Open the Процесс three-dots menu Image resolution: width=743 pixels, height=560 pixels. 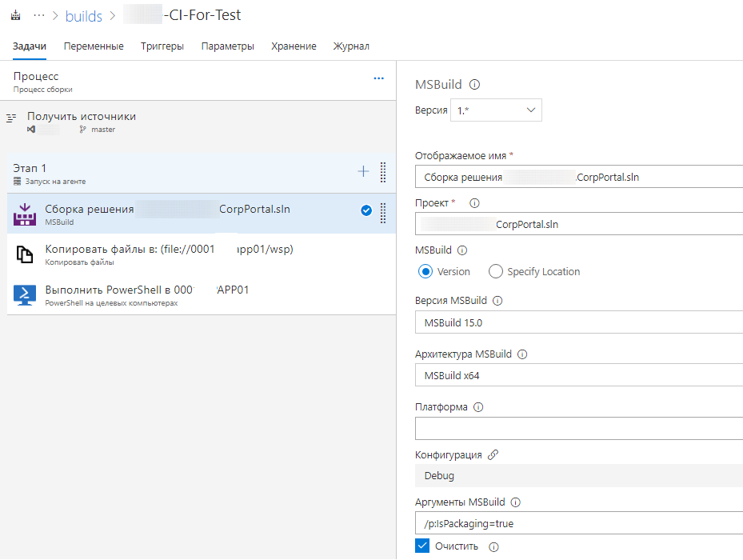pyautogui.click(x=379, y=78)
